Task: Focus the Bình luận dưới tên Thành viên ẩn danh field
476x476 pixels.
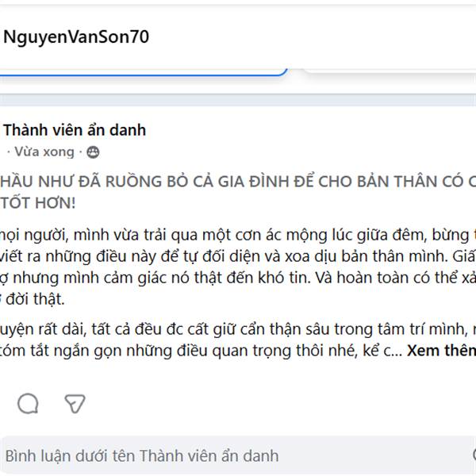Action: click(238, 455)
